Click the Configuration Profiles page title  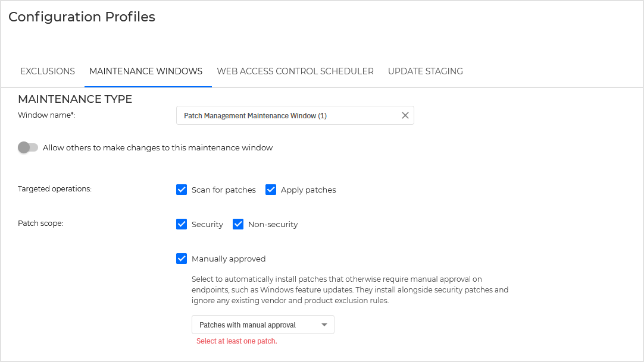tap(82, 17)
